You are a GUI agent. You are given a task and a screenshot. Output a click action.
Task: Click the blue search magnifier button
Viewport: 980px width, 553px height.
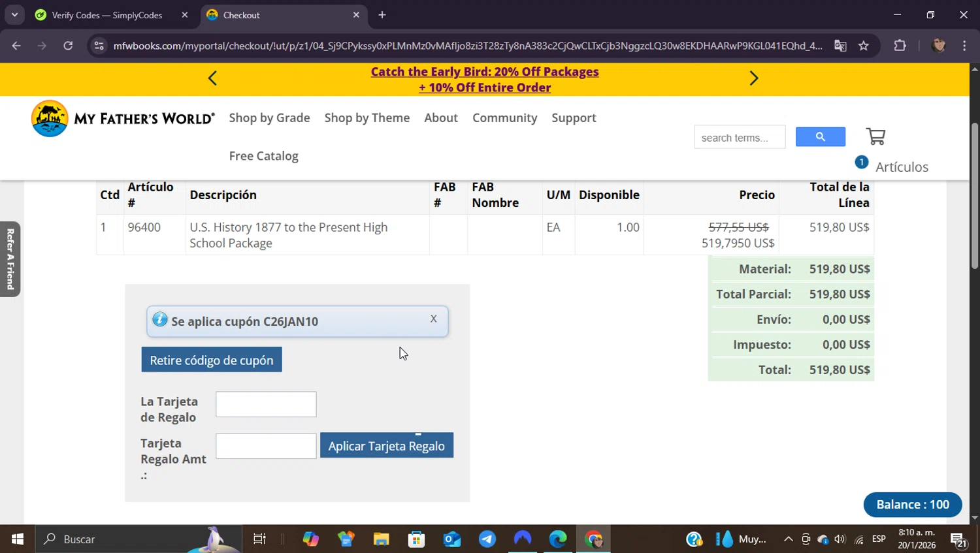pyautogui.click(x=821, y=137)
